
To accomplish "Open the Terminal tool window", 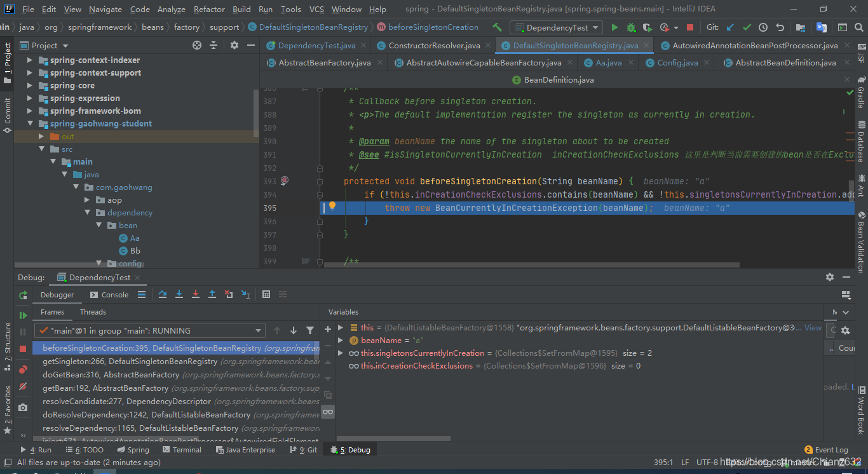I will [181, 450].
